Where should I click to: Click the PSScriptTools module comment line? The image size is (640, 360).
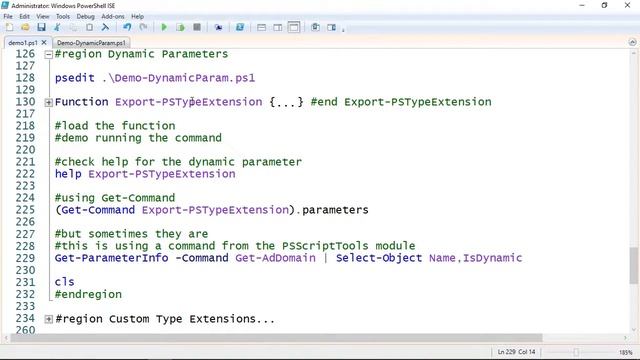[x=235, y=246]
